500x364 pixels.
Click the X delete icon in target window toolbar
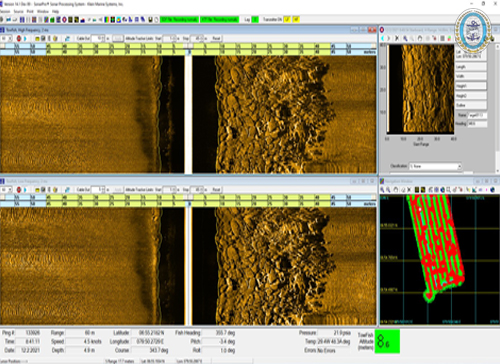(x=397, y=38)
